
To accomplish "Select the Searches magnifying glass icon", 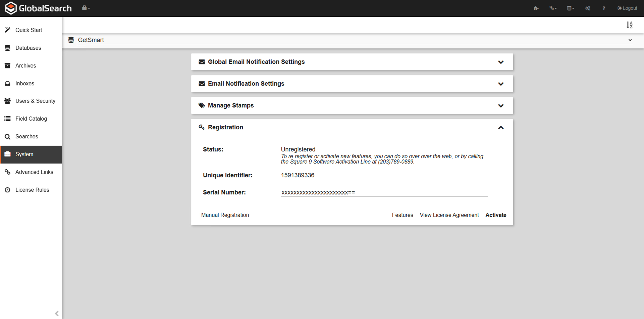I will tap(7, 136).
